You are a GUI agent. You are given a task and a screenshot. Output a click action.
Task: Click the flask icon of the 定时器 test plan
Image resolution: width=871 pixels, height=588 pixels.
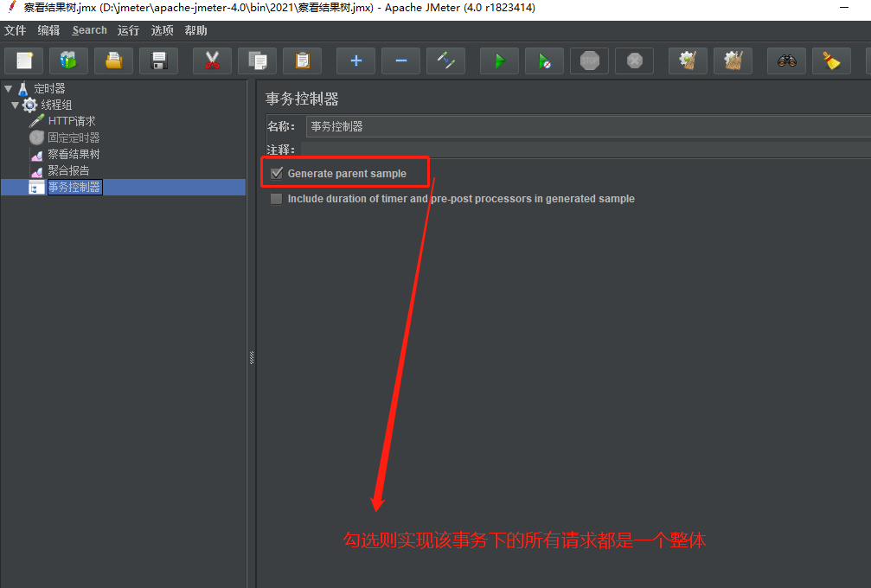(x=23, y=88)
